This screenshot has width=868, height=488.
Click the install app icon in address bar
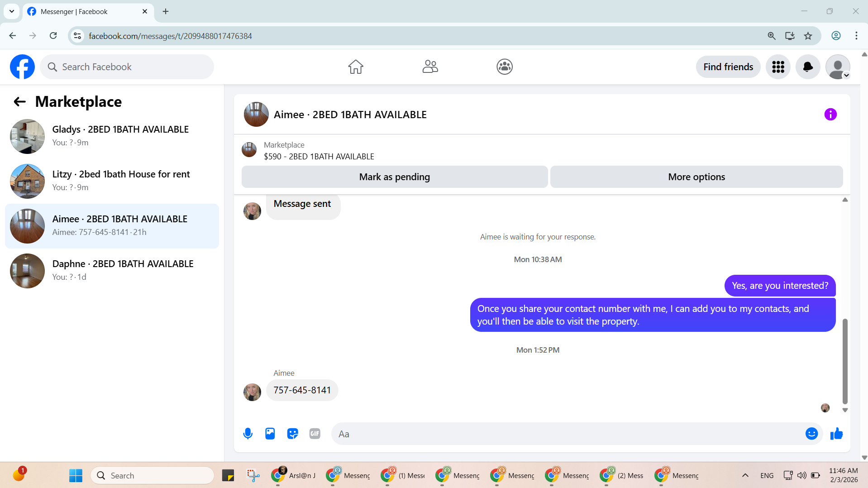pyautogui.click(x=790, y=36)
